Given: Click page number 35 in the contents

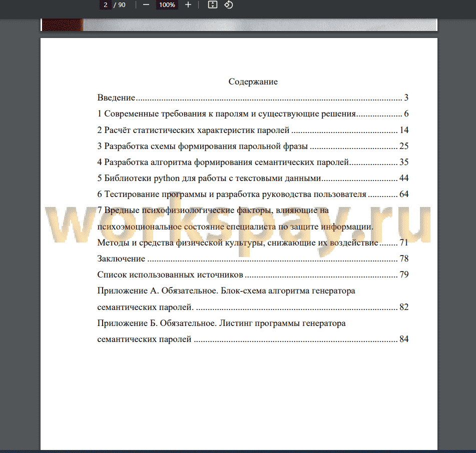Looking at the screenshot, I should pyautogui.click(x=404, y=162).
